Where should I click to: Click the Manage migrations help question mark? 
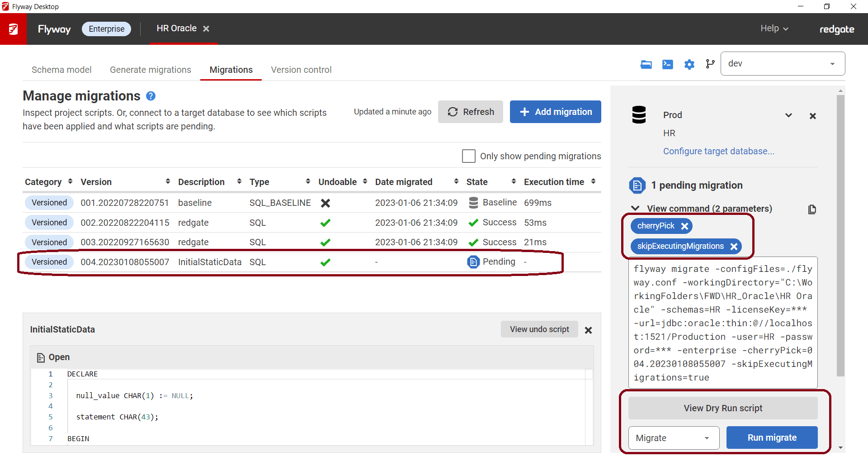pos(151,96)
